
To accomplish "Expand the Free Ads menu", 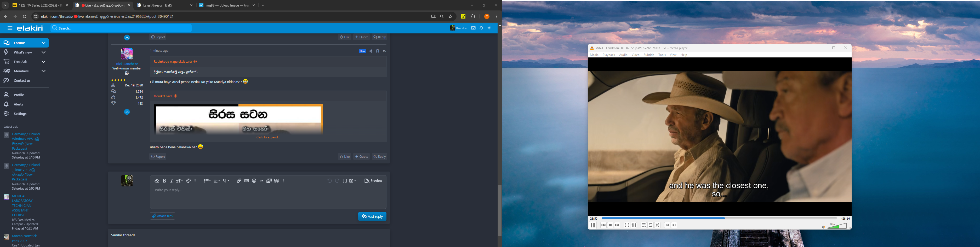I will (44, 62).
